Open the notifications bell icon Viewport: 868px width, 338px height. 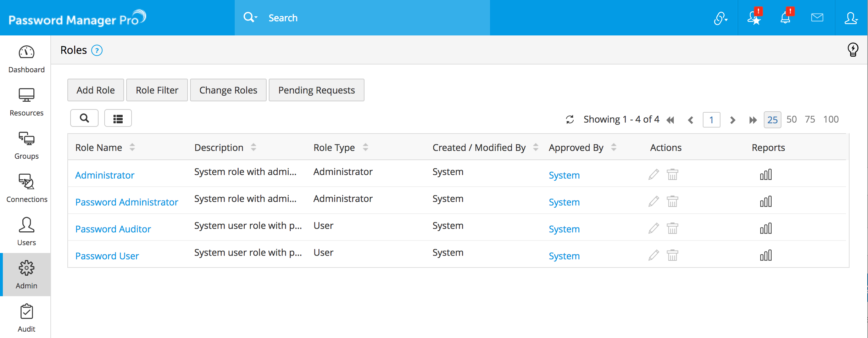786,17
